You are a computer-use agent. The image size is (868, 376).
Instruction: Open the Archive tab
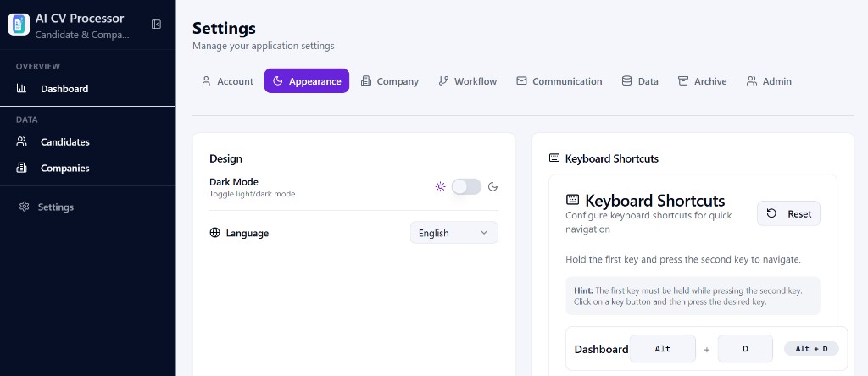click(x=703, y=81)
